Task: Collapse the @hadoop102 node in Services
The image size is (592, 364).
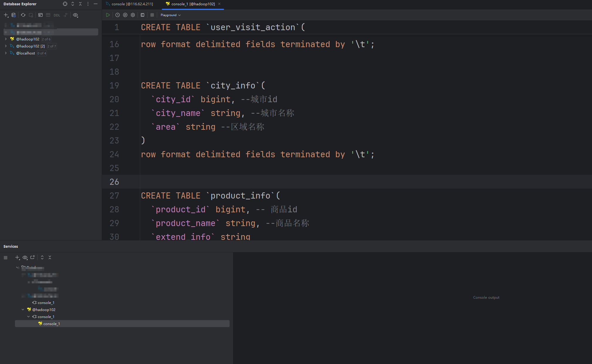Action: (x=23, y=310)
